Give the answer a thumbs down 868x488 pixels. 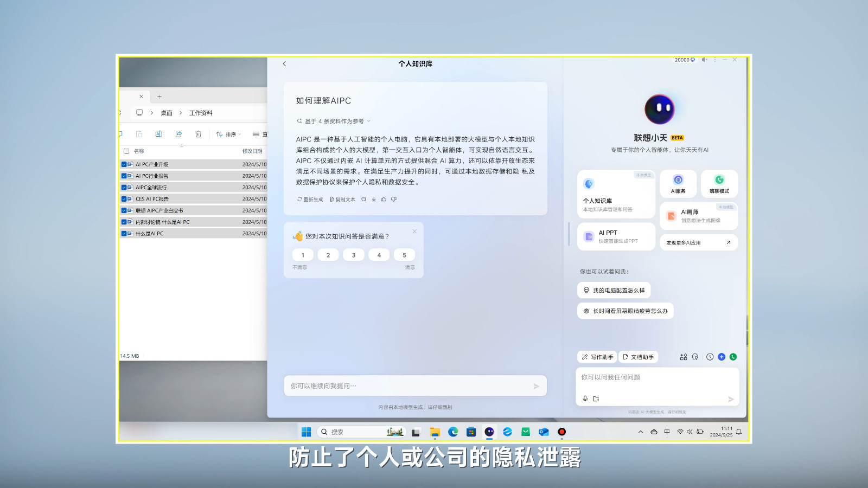point(394,200)
